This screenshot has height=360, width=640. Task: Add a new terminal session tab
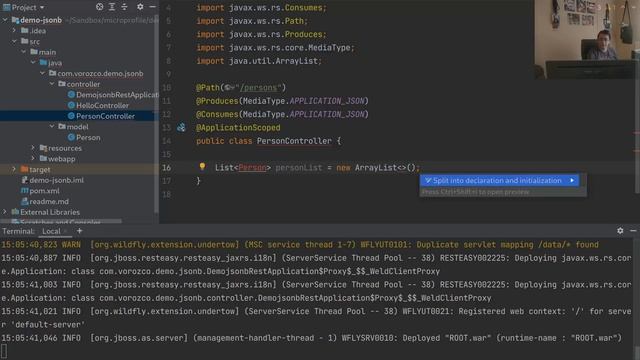pyautogui.click(x=80, y=231)
